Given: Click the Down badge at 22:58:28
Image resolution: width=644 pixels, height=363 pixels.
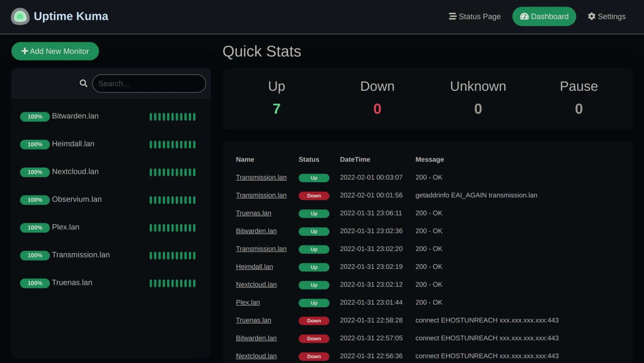Looking at the screenshot, I should pos(314,321).
